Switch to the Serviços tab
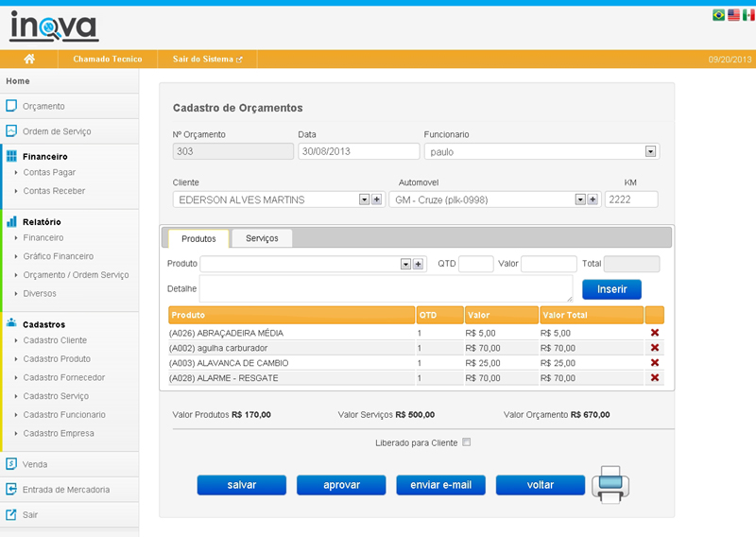 tap(262, 238)
